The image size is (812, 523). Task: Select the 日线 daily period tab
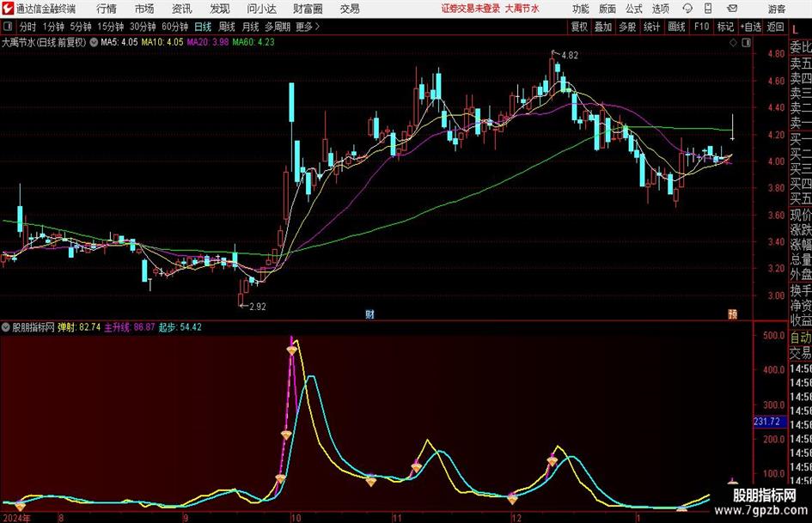click(x=203, y=27)
